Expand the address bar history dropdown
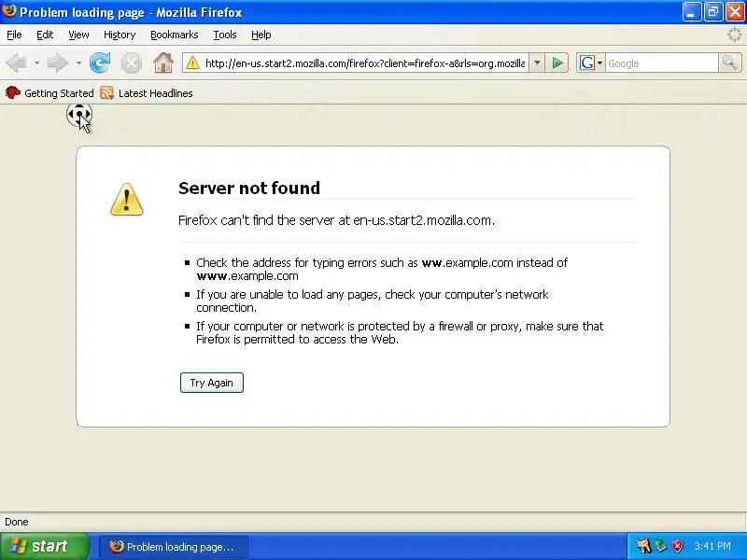Screen dimensions: 747x560 tap(537, 63)
